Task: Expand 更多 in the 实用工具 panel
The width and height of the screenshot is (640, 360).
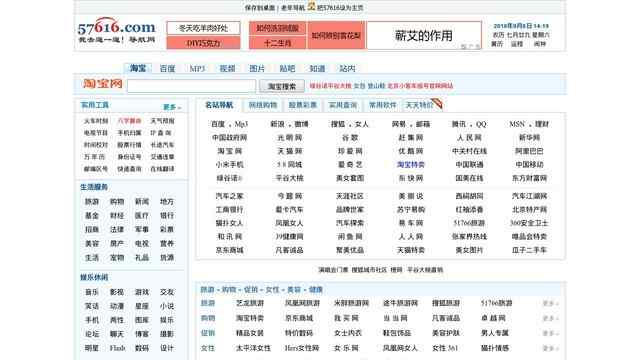Action: (172, 107)
